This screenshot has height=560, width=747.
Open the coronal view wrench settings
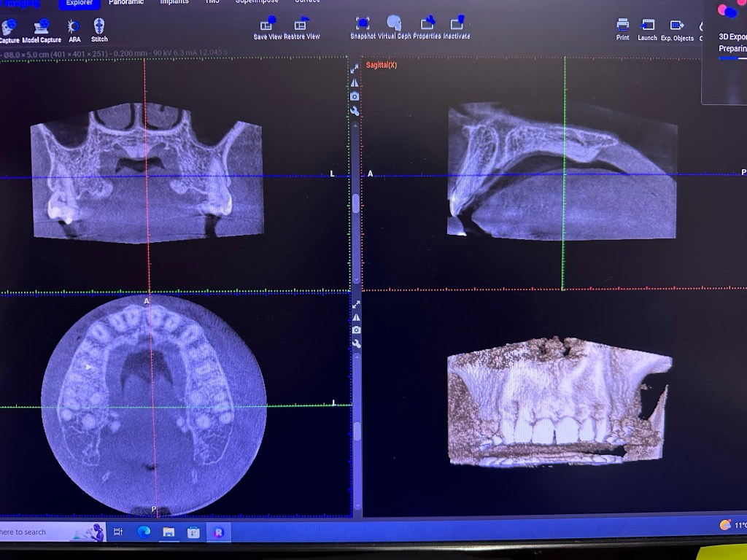(x=355, y=111)
